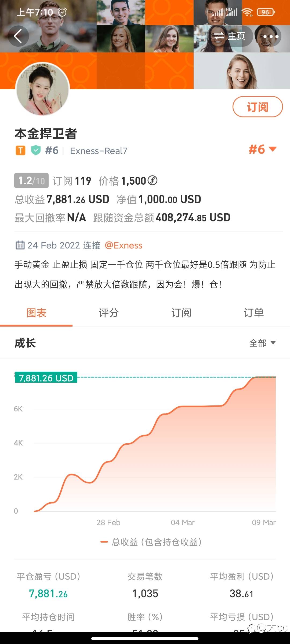The image size is (290, 644).
Task: Open the three-dot more options menu
Action: coord(270,36)
